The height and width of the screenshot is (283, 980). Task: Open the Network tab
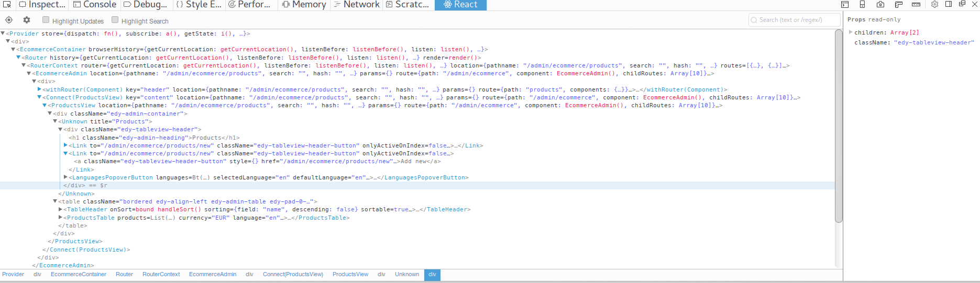coord(357,5)
